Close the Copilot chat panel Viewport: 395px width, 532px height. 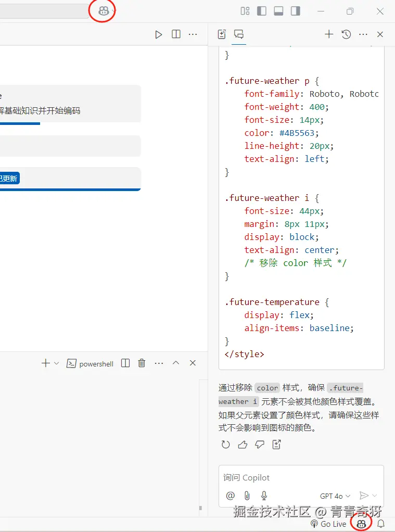pyautogui.click(x=380, y=34)
